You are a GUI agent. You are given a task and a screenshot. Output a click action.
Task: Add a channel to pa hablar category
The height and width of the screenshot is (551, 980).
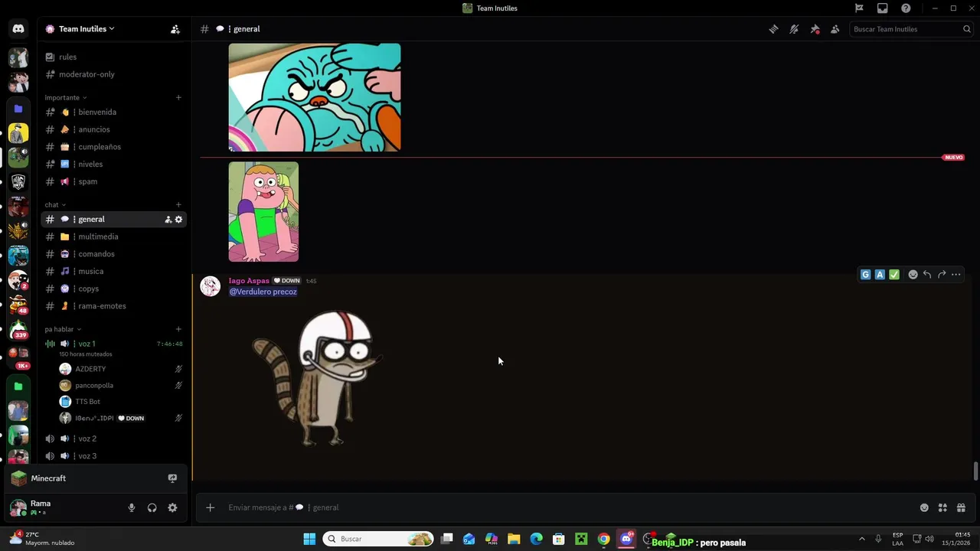coord(178,330)
